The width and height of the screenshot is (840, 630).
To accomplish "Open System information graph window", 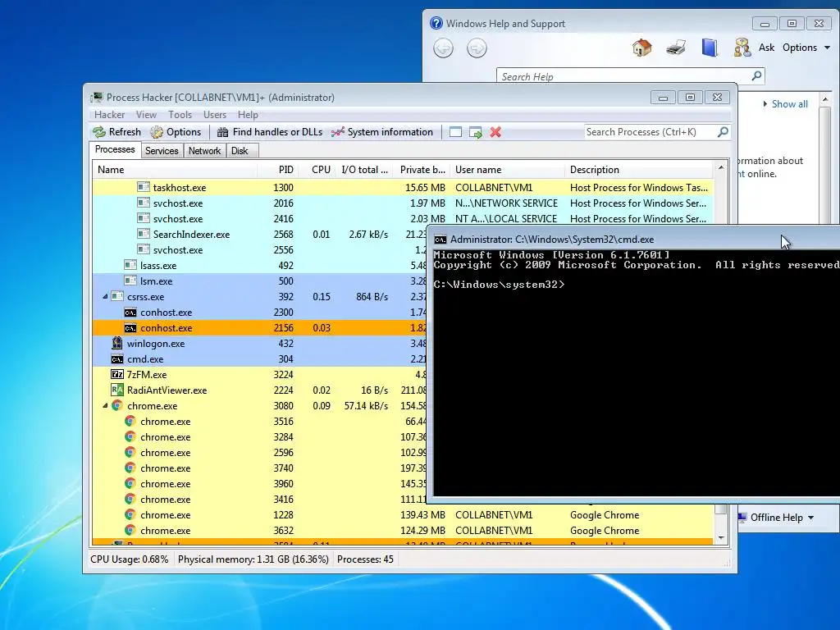I will (x=382, y=132).
